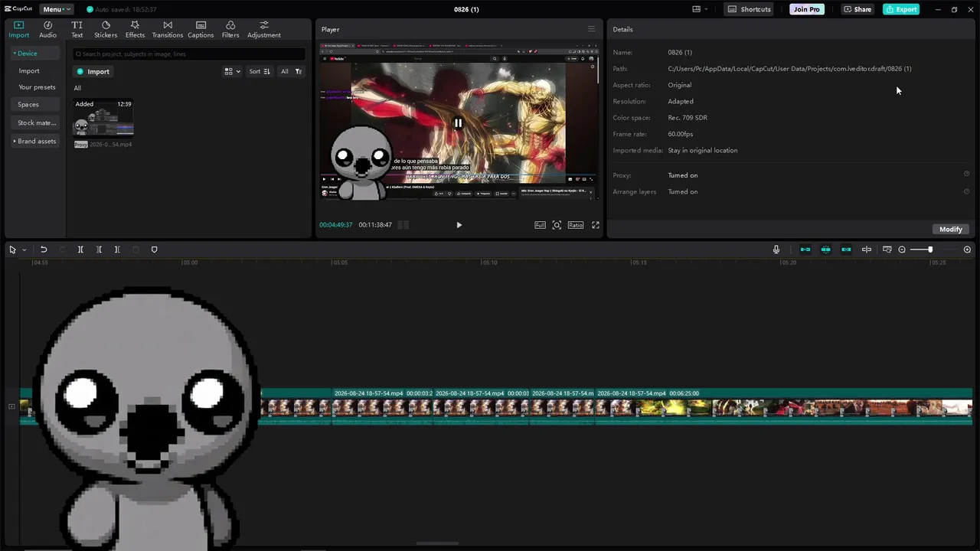This screenshot has width=980, height=551.
Task: Open the Player panel menu
Action: pyautogui.click(x=591, y=29)
